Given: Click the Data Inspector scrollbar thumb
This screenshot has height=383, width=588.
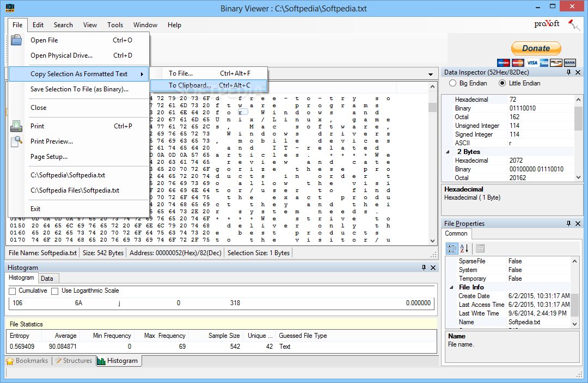Looking at the screenshot, I should [x=578, y=119].
